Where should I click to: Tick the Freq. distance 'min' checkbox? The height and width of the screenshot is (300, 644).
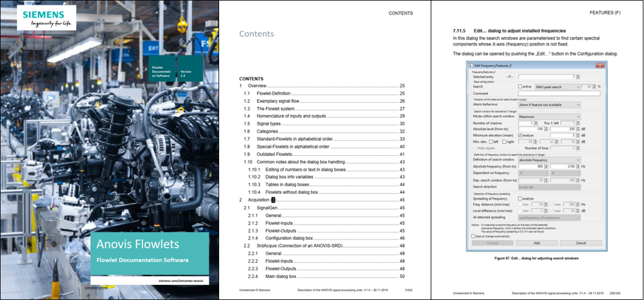520,204
